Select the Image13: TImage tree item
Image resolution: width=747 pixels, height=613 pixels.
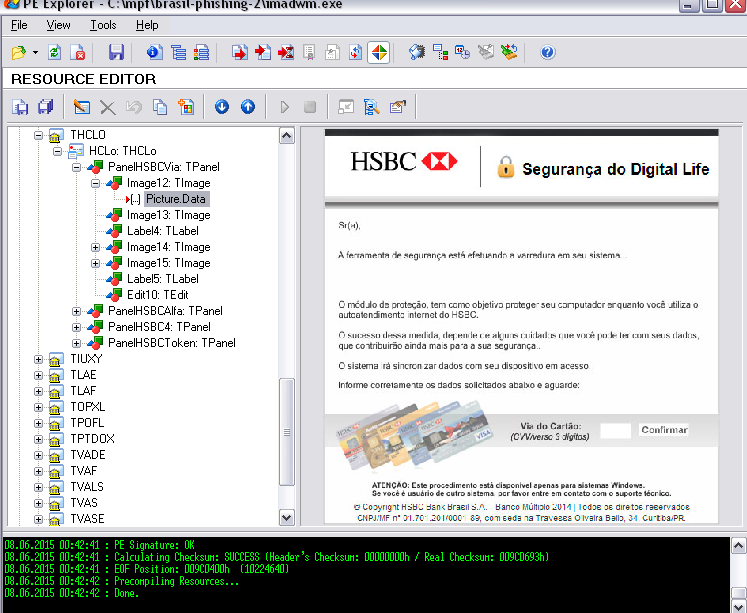tap(169, 215)
